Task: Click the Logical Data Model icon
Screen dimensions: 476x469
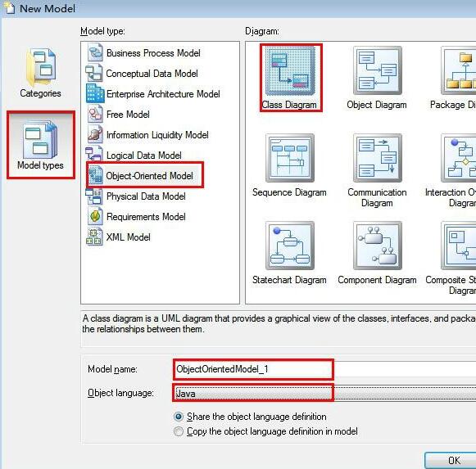Action: pyautogui.click(x=93, y=154)
